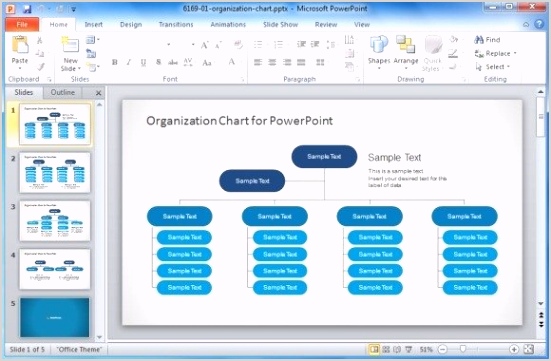Click the Paste clipboard icon

20,46
